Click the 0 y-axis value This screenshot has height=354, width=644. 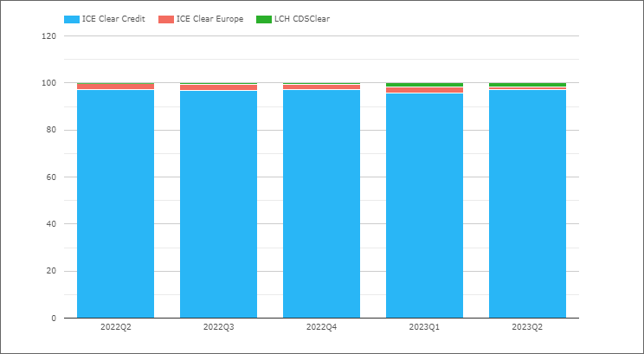[54, 319]
